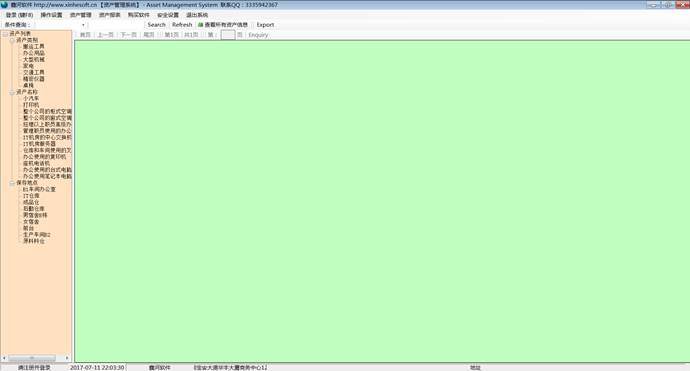Collapse the 资产类别 tree node
690x371 pixels.
pos(12,40)
